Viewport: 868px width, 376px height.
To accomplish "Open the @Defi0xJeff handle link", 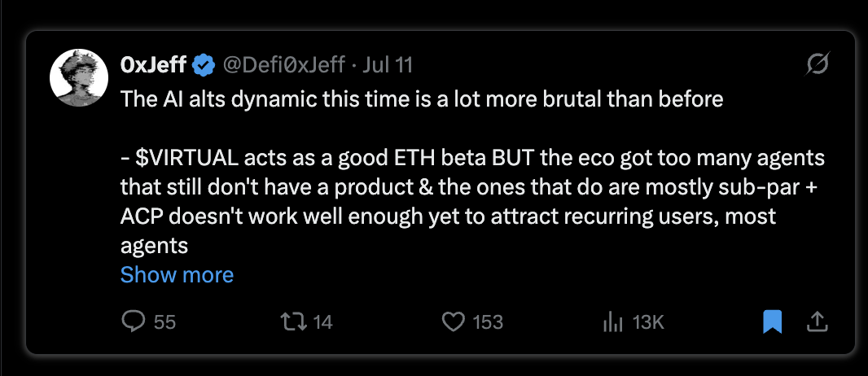I will (x=284, y=66).
